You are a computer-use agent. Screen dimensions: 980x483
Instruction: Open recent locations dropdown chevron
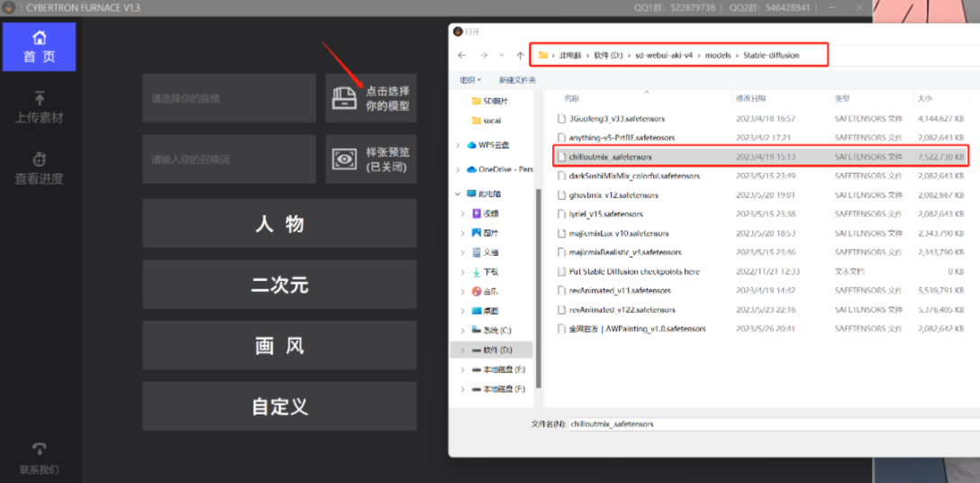point(502,56)
